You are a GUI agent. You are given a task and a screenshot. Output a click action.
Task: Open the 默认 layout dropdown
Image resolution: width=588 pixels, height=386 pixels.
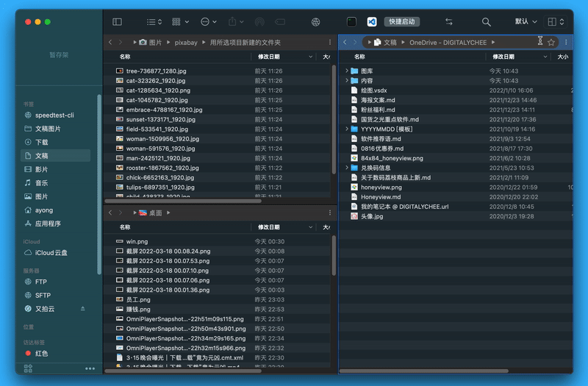coord(526,22)
